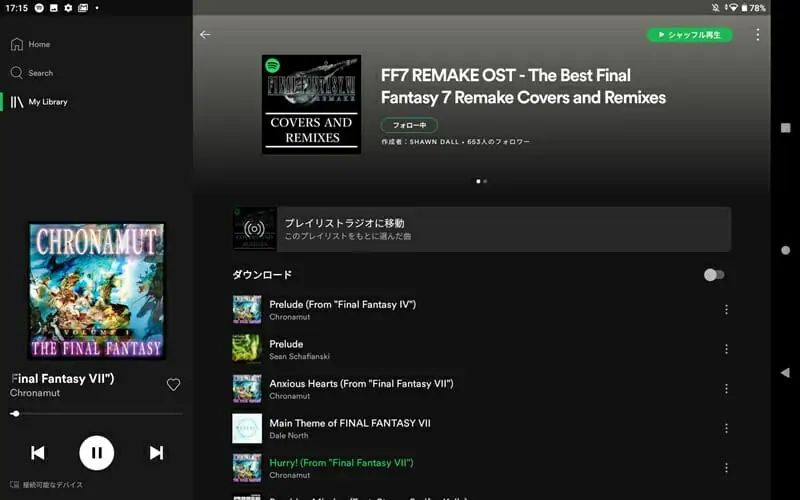Image resolution: width=800 pixels, height=500 pixels.
Task: Tap the Android back triangle button
Action: pyautogui.click(x=785, y=372)
